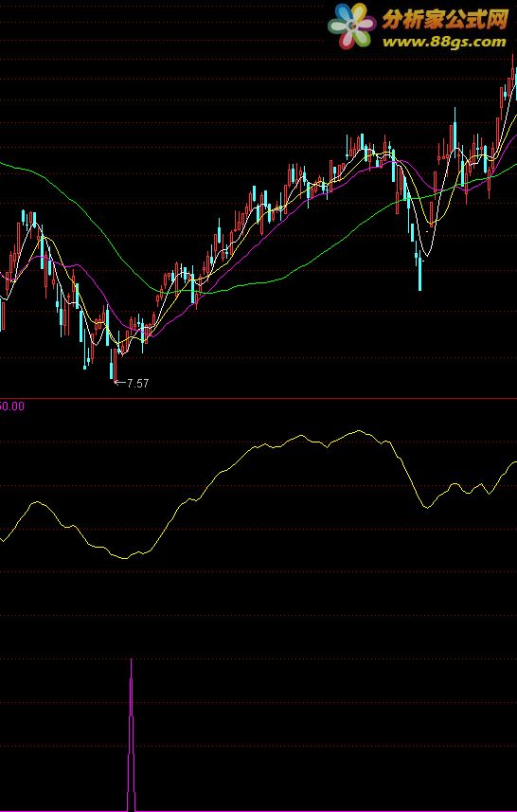
Task: Select the magenta signal spike in bottom panel
Action: (131, 734)
